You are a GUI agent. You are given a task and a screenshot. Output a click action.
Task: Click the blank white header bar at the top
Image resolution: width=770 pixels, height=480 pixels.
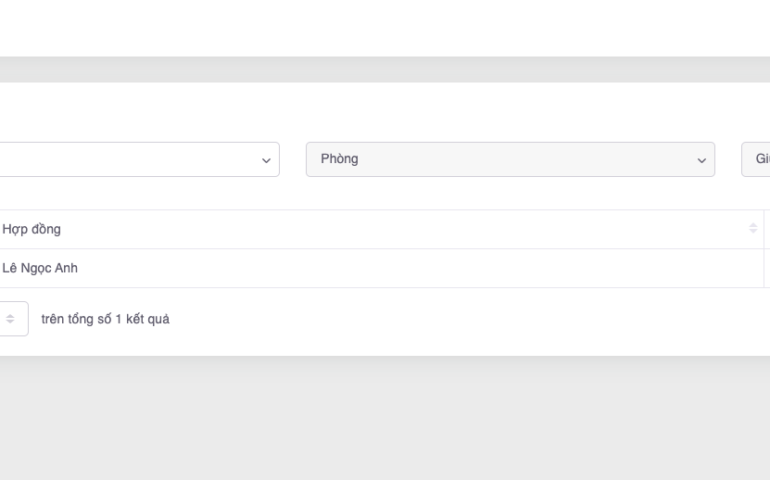[385, 27]
